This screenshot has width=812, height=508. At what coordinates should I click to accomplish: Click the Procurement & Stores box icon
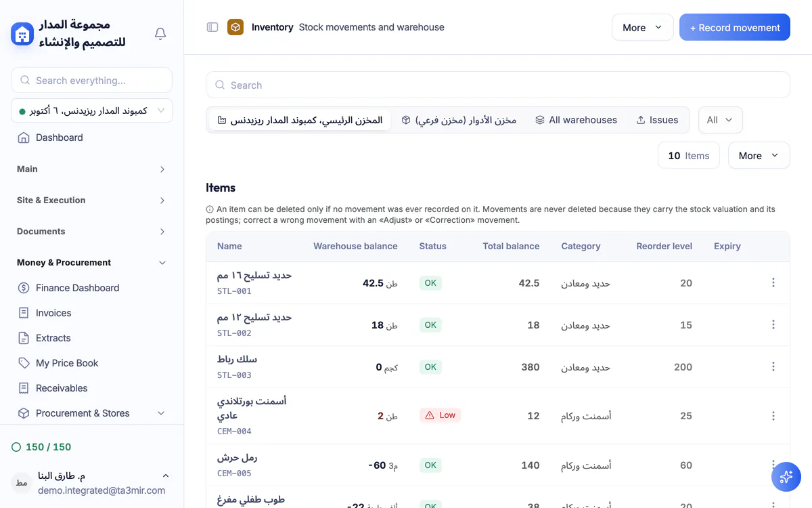[24, 413]
